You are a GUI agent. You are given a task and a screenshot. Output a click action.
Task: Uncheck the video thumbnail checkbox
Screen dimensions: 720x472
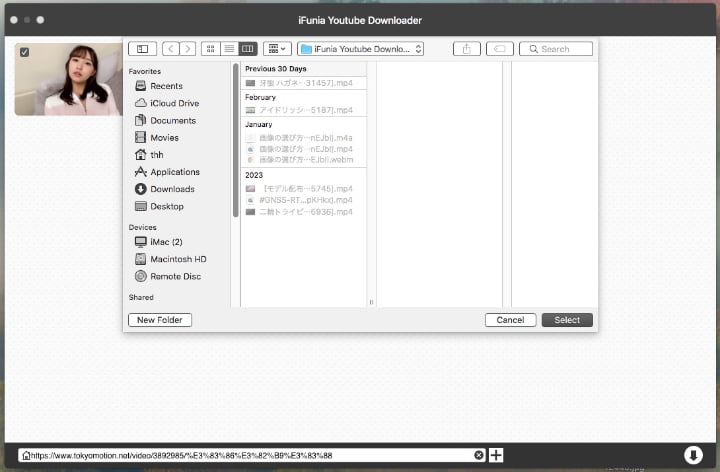click(x=24, y=52)
